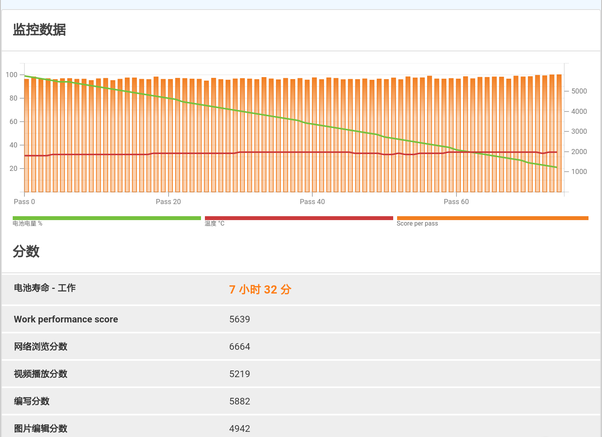Viewport: 602px width, 437px height.
Task: Click the 5882 writing score value
Action: click(240, 401)
